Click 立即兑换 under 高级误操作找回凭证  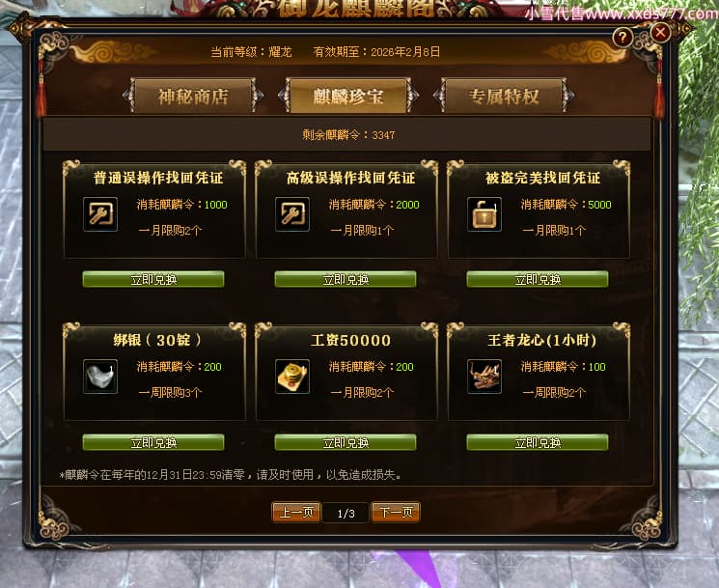346,279
